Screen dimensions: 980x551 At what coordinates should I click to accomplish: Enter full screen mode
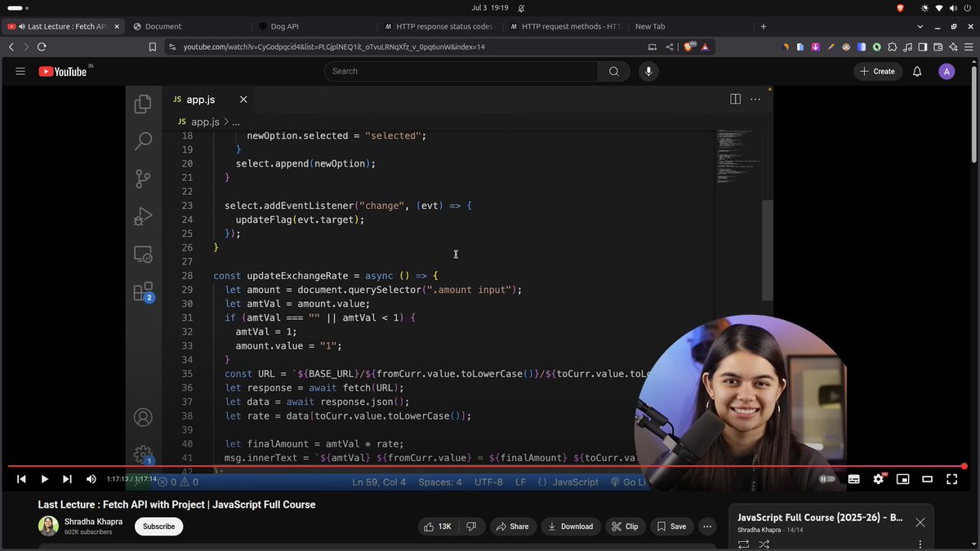pos(952,479)
